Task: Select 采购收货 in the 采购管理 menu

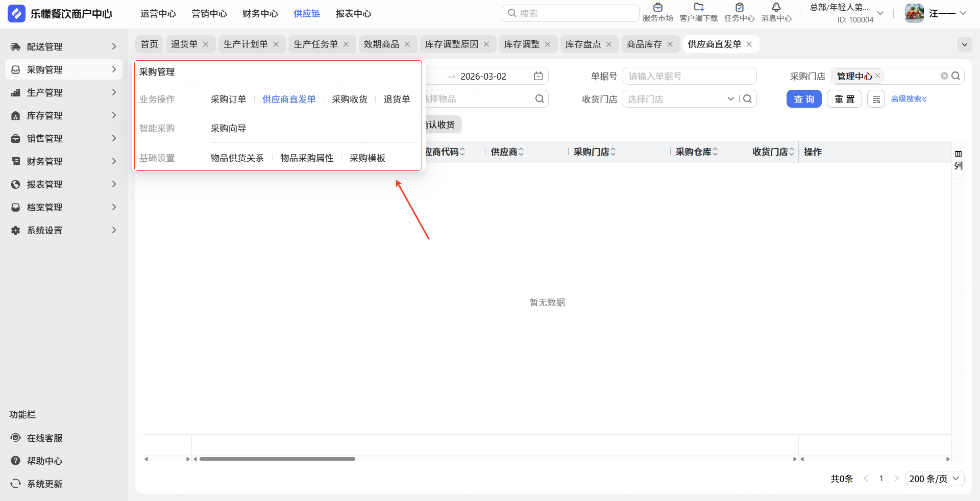Action: click(x=350, y=99)
